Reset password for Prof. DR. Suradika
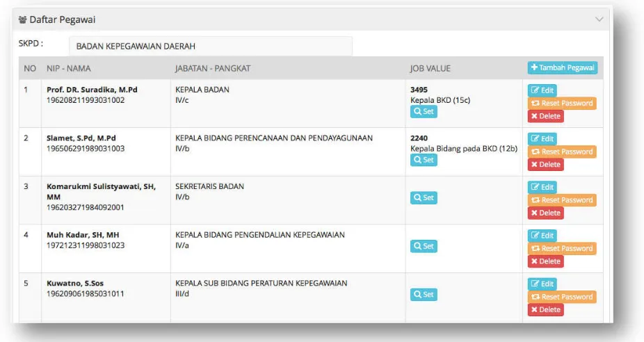 [562, 103]
